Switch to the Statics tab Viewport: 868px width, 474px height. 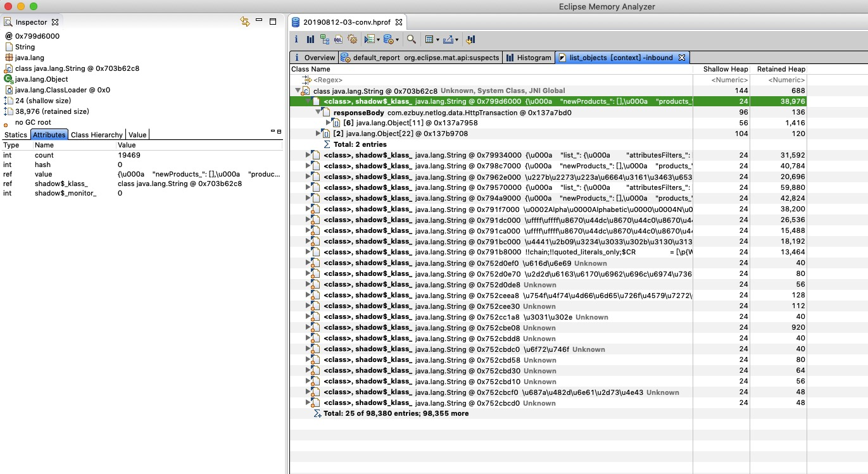pos(16,135)
